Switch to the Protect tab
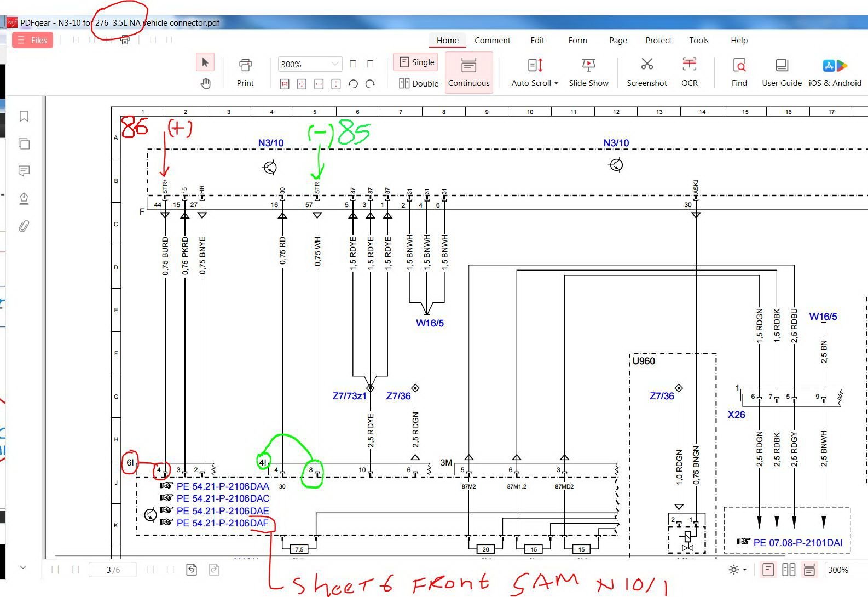868x597 pixels. click(x=658, y=41)
